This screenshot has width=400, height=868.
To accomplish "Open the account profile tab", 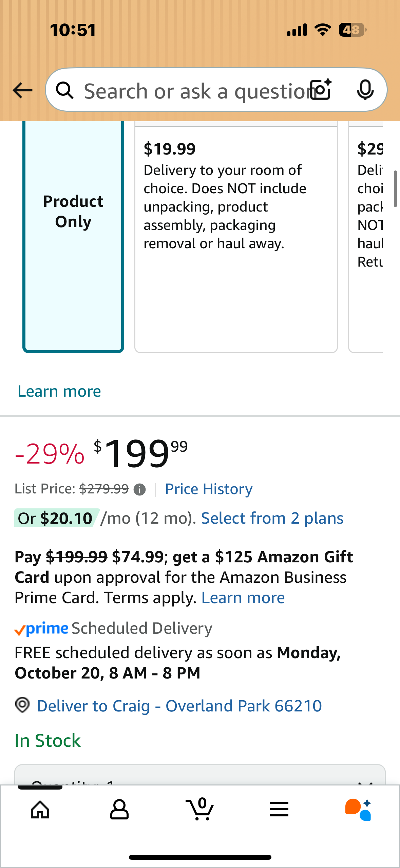I will point(119,809).
